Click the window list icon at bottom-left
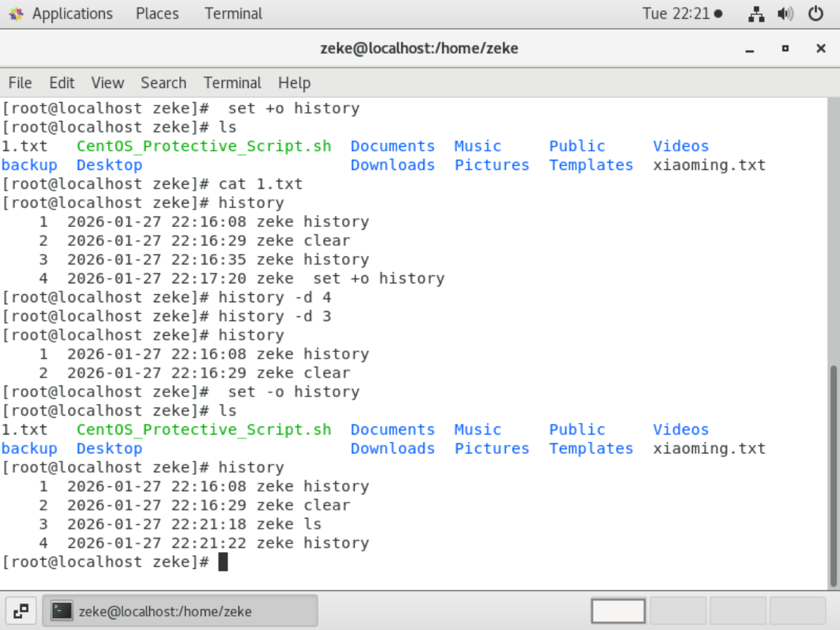 pyautogui.click(x=21, y=611)
